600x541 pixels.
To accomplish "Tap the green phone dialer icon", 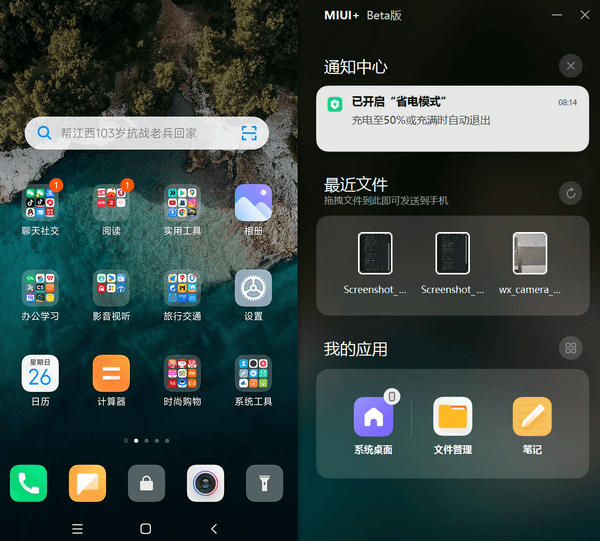I will click(28, 484).
